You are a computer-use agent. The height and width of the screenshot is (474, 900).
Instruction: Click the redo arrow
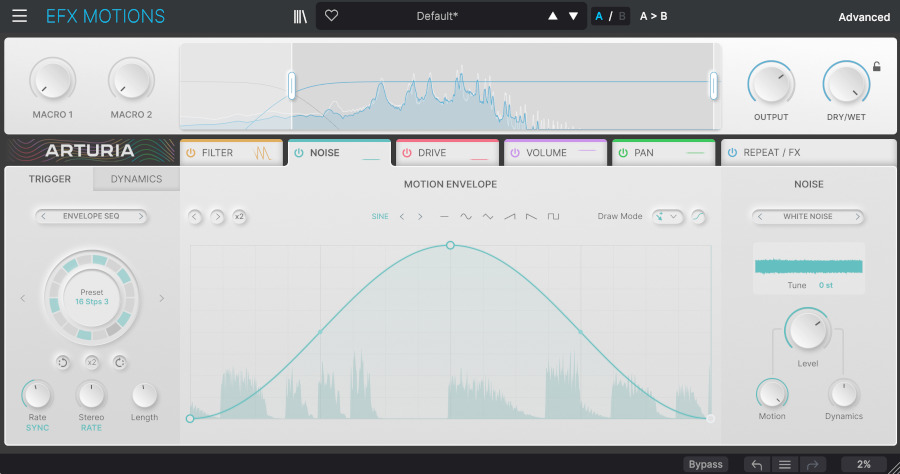(x=813, y=464)
